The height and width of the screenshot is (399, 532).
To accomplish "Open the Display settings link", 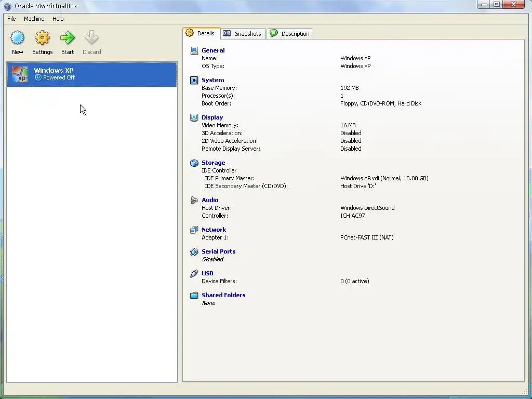I will point(212,117).
